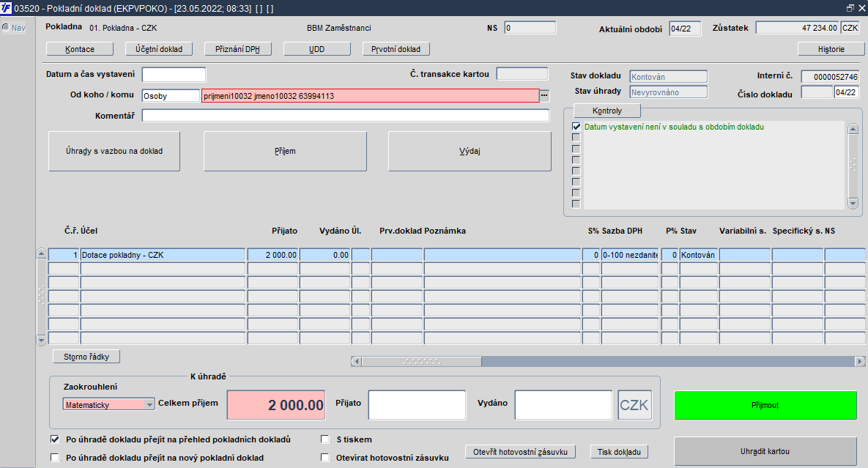This screenshot has height=468, width=868.
Task: Click the NS field showing 0
Action: [530, 28]
